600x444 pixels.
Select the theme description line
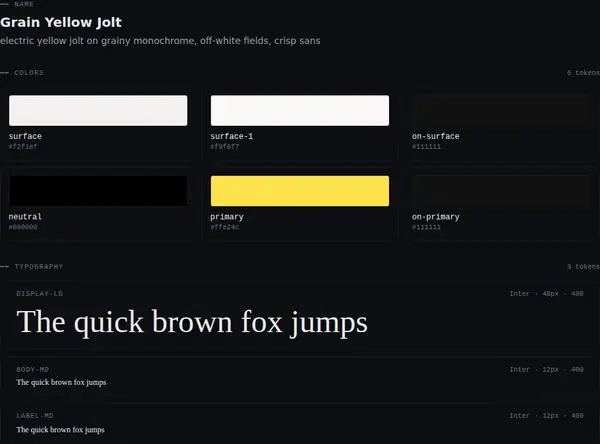tap(160, 41)
